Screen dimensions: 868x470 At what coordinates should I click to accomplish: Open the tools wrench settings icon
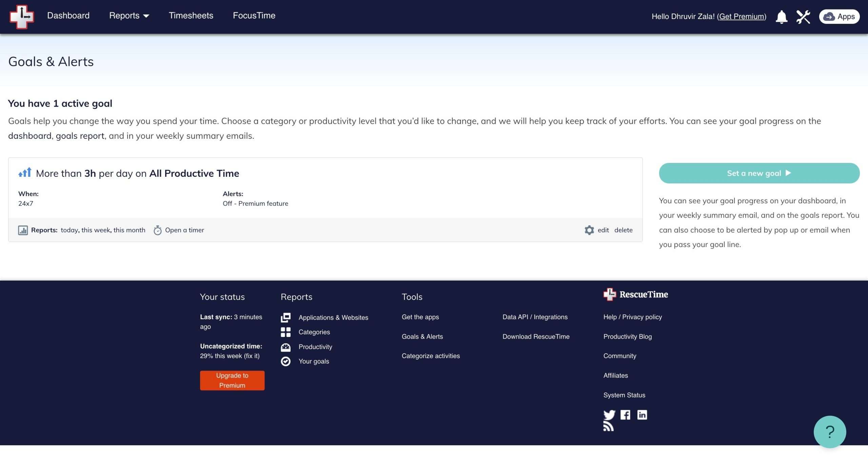click(803, 17)
